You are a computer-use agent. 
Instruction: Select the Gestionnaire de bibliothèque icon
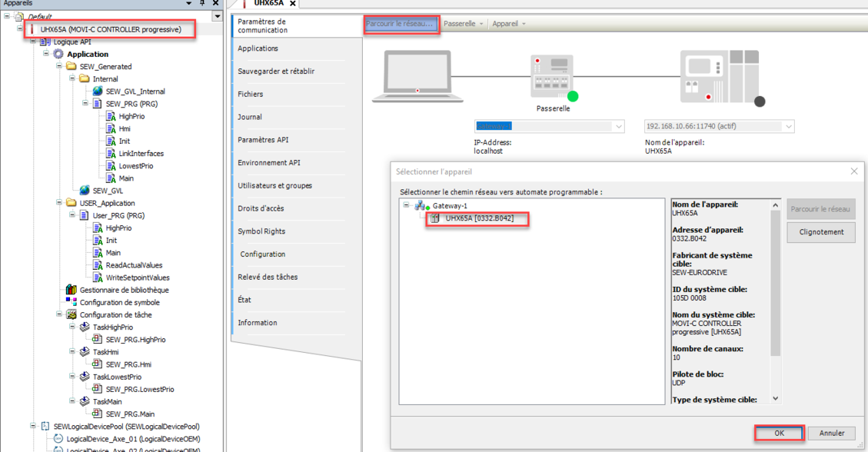72,290
